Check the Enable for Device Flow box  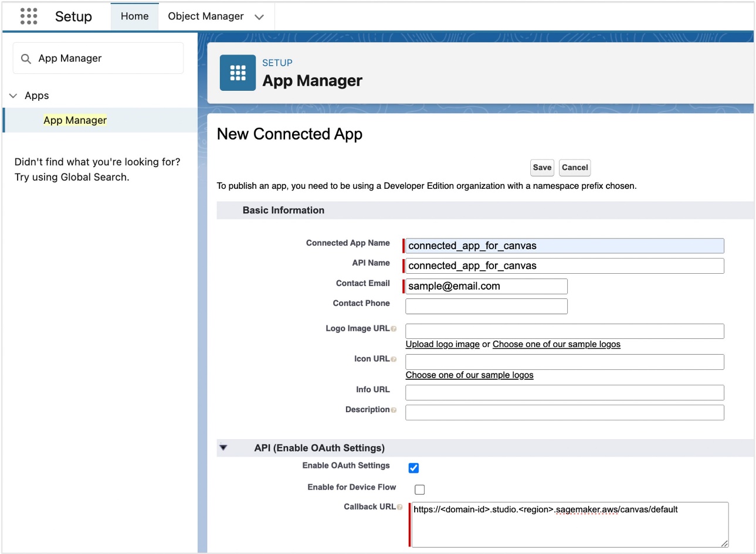419,490
